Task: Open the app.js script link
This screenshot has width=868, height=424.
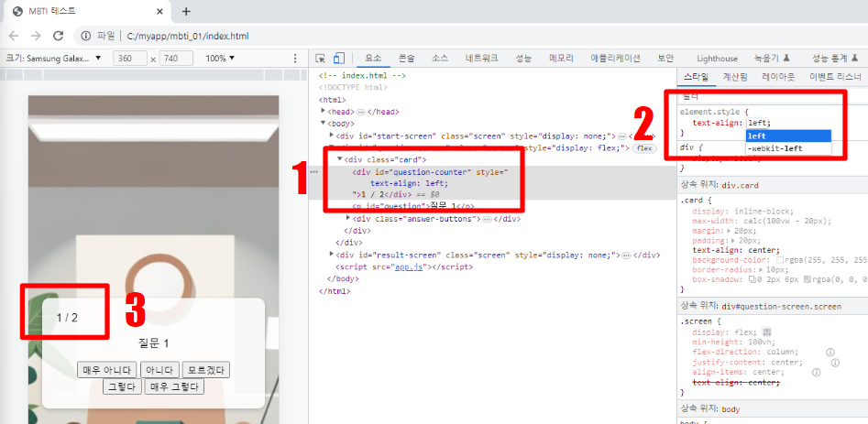Action: (407, 267)
